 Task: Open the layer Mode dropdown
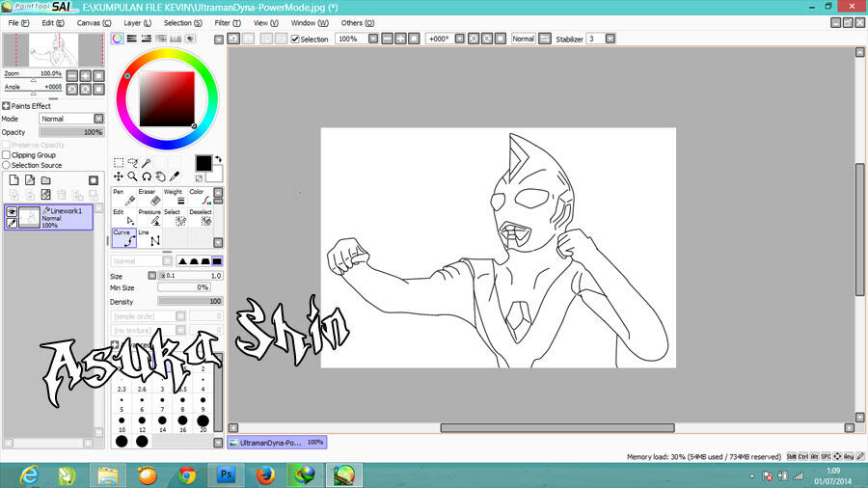(x=98, y=119)
